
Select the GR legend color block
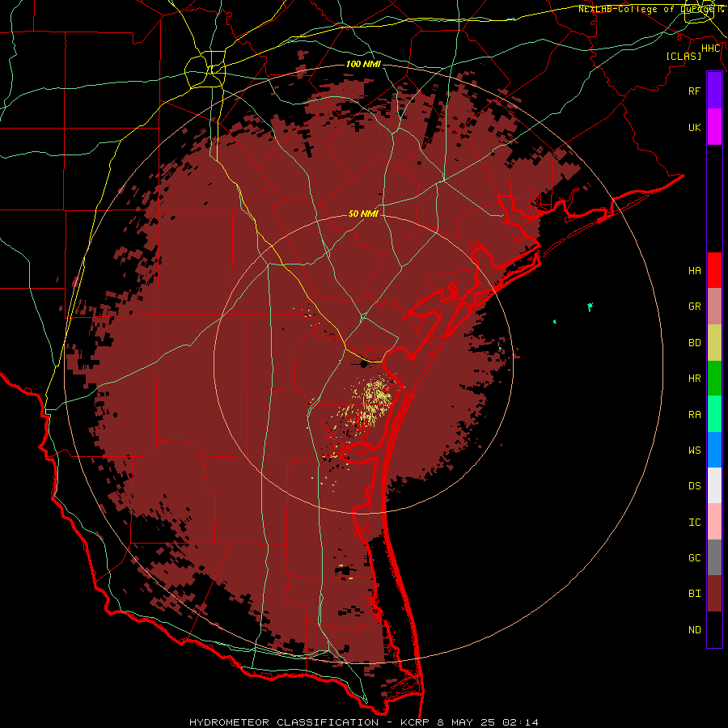[714, 307]
